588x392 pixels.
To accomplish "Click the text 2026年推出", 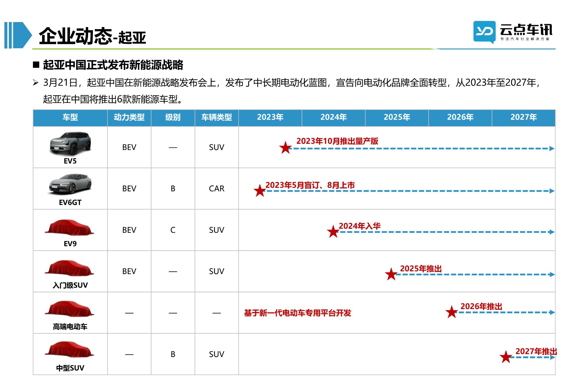I will pyautogui.click(x=481, y=306).
